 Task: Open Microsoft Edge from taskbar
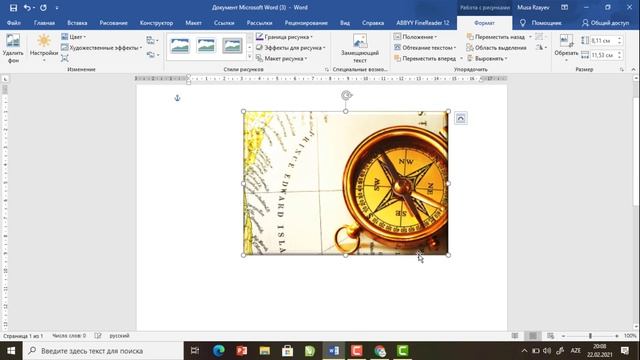coord(219,351)
